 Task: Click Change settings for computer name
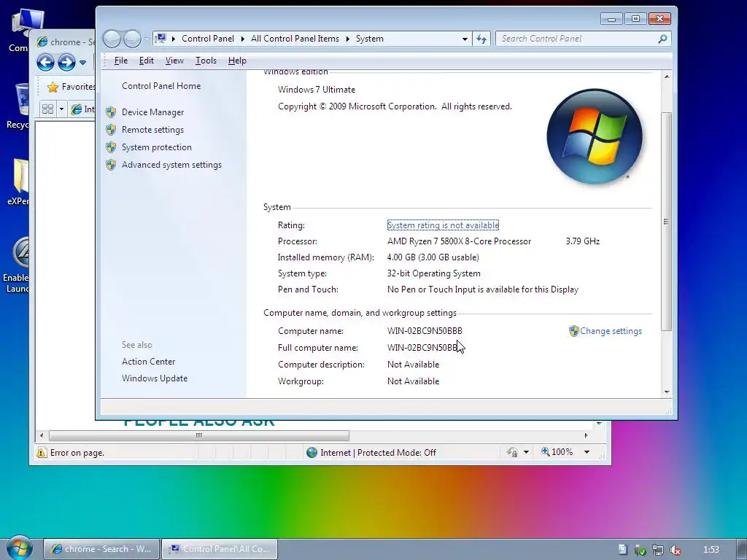[x=611, y=331]
